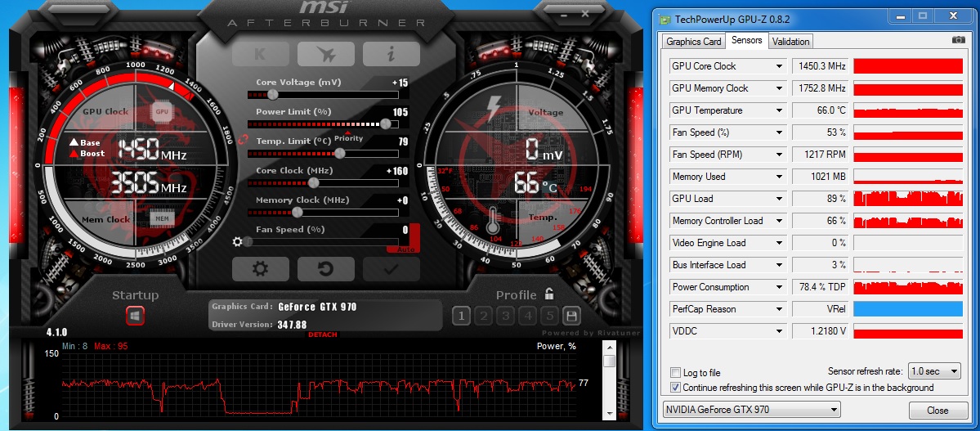
Task: Click the 1450.3 MHz core clock value
Action: pos(820,66)
